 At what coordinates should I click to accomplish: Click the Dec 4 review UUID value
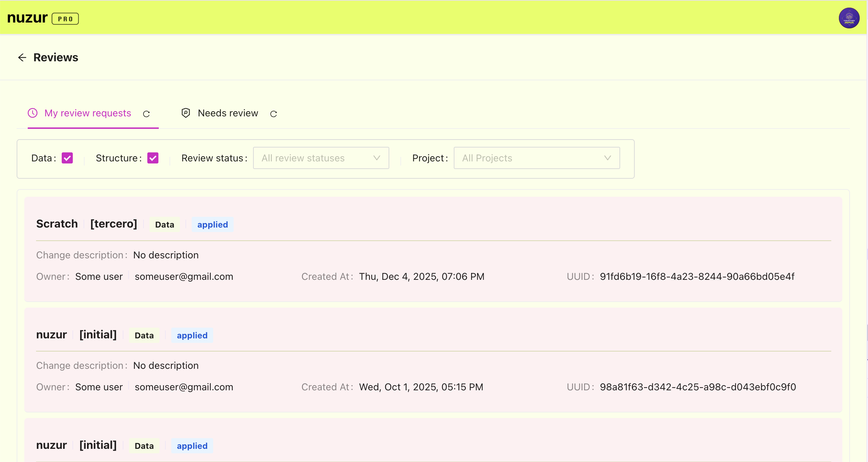(x=697, y=276)
